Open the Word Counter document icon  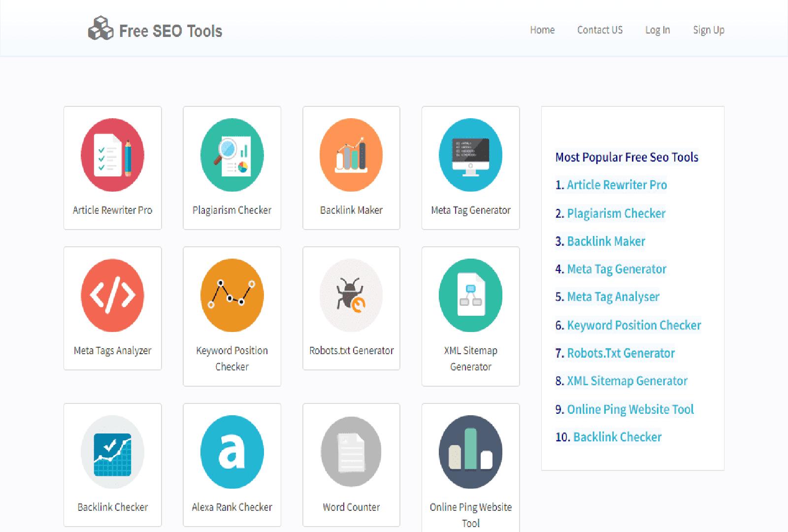(x=351, y=452)
